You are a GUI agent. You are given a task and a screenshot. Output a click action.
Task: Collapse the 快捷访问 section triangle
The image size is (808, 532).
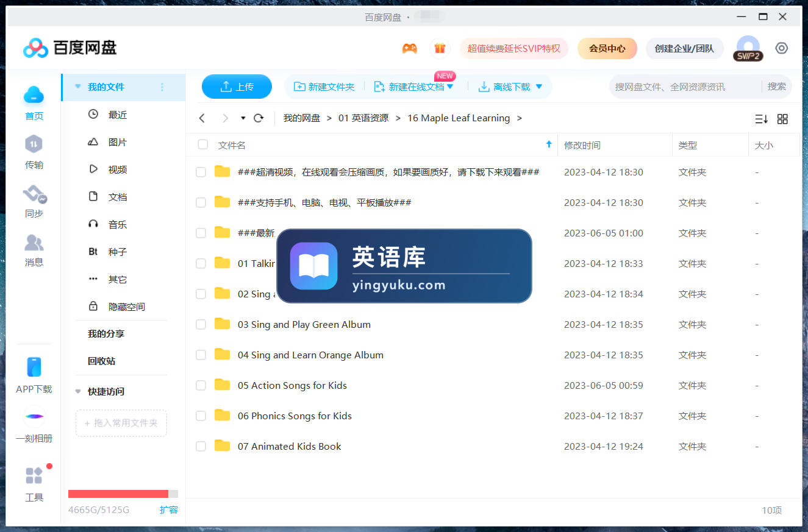(x=77, y=391)
